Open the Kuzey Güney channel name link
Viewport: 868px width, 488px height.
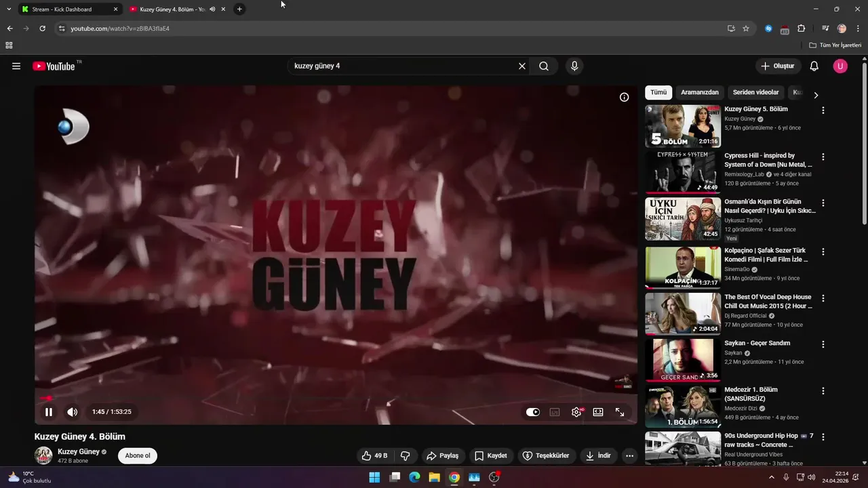coord(79,451)
